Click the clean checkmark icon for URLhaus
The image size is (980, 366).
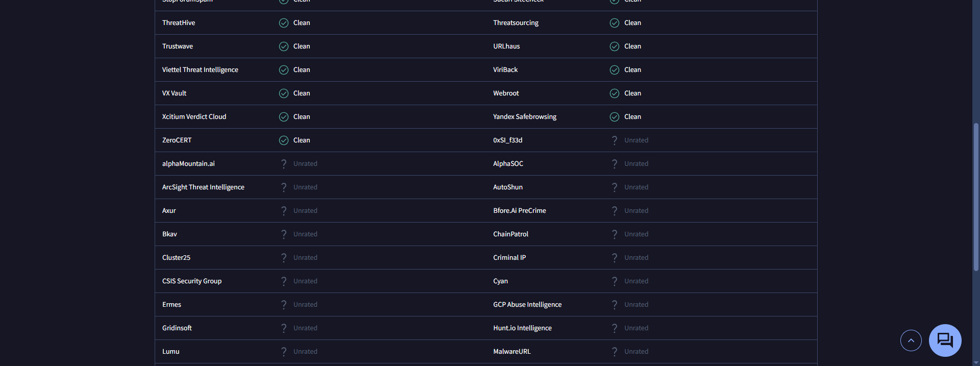[615, 46]
